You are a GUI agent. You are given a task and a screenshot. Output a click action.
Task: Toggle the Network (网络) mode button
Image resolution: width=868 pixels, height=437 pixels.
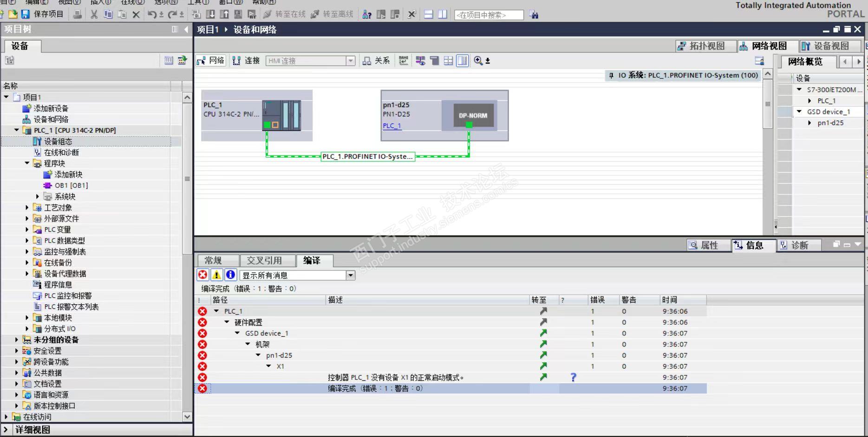point(210,61)
